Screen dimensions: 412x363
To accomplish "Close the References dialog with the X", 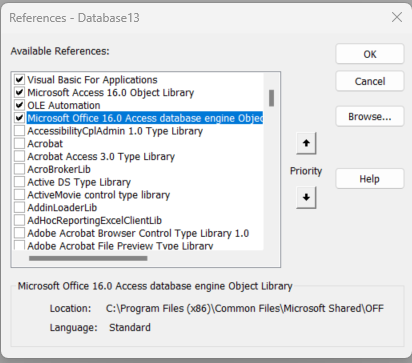I will 397,17.
